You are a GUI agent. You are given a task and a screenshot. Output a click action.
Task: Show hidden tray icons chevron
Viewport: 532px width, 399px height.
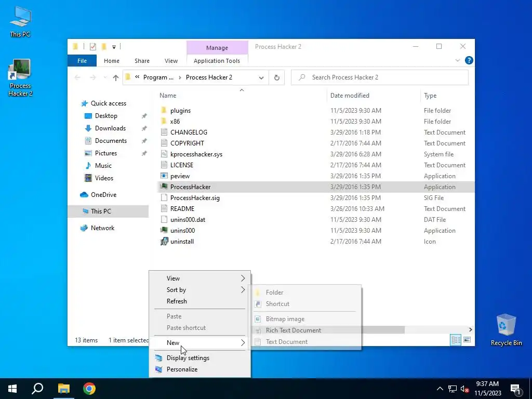[x=440, y=389]
